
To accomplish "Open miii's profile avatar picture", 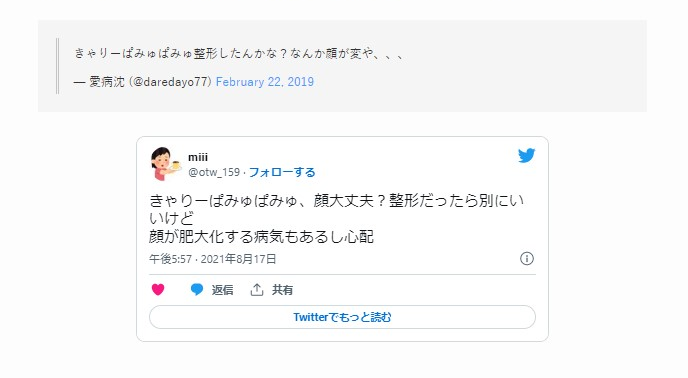I will 165,164.
